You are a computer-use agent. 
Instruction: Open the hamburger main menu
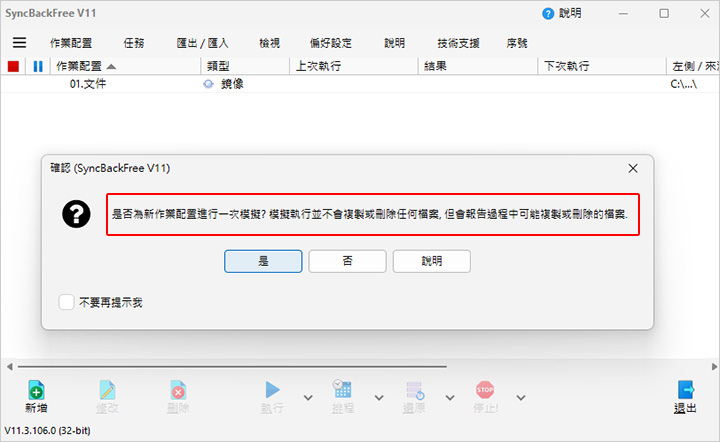tap(19, 43)
